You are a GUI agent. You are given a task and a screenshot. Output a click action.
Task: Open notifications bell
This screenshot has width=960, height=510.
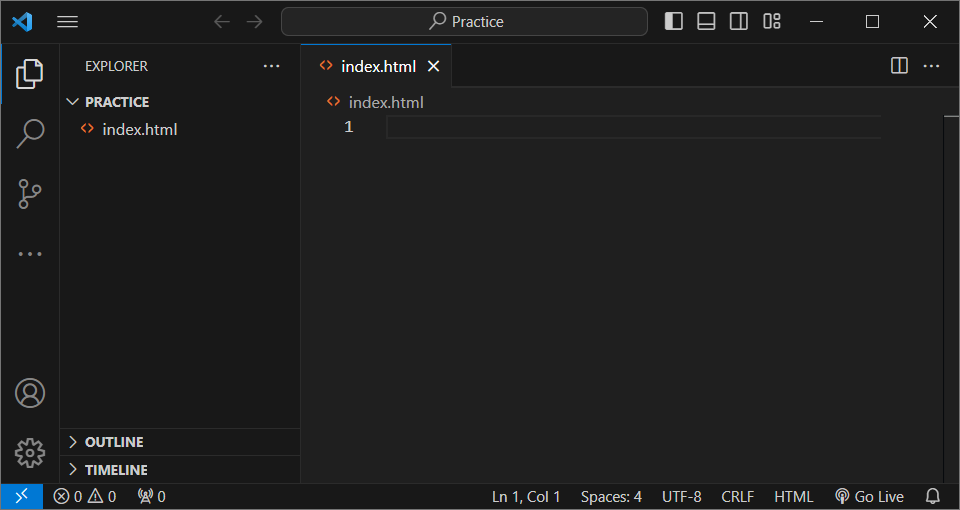click(x=932, y=497)
